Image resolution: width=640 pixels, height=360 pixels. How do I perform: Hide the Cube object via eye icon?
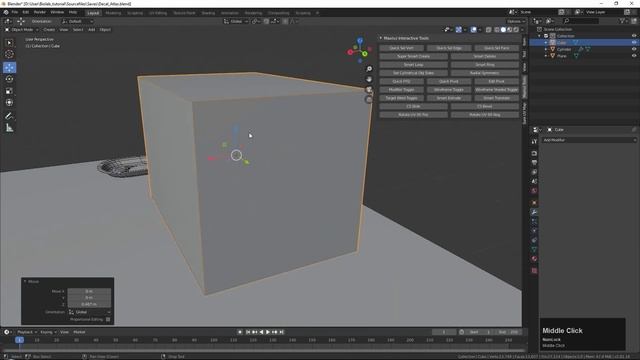click(x=634, y=42)
